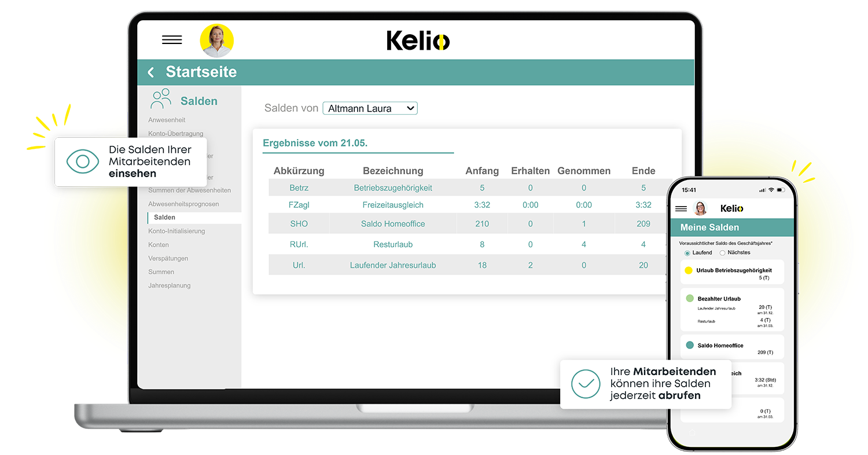Click the 18 Anfang value for Url.

coord(482,265)
